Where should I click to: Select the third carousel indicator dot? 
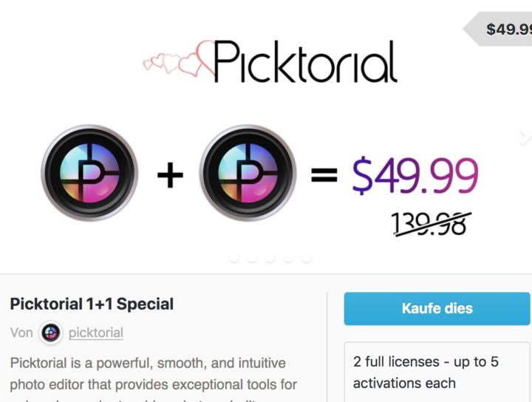[270, 259]
